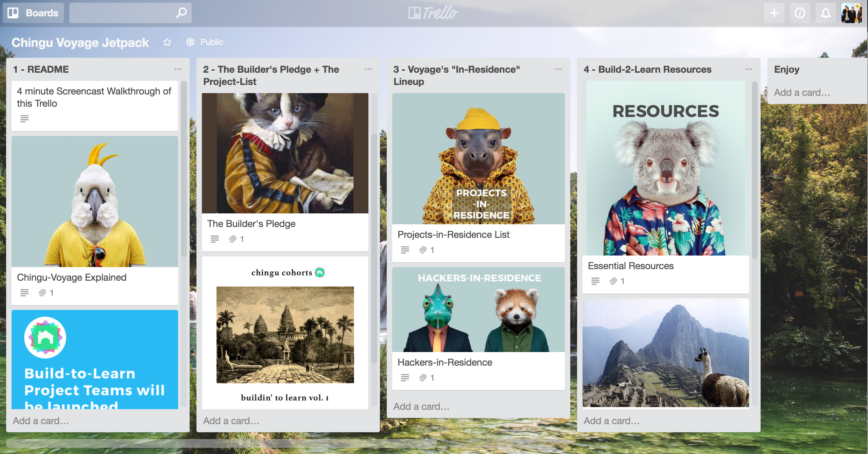
Task: Open Build-2-Learn Resources list ellipsis menu
Action: [x=749, y=69]
